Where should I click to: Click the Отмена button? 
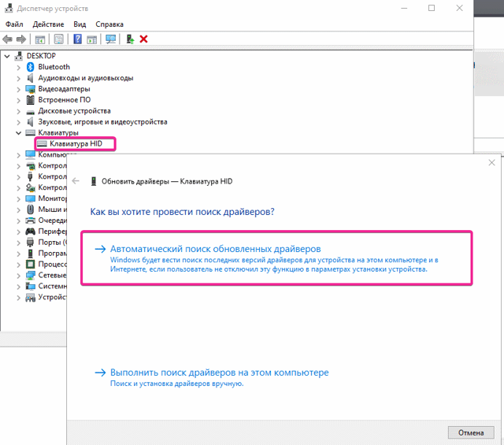pyautogui.click(x=471, y=432)
